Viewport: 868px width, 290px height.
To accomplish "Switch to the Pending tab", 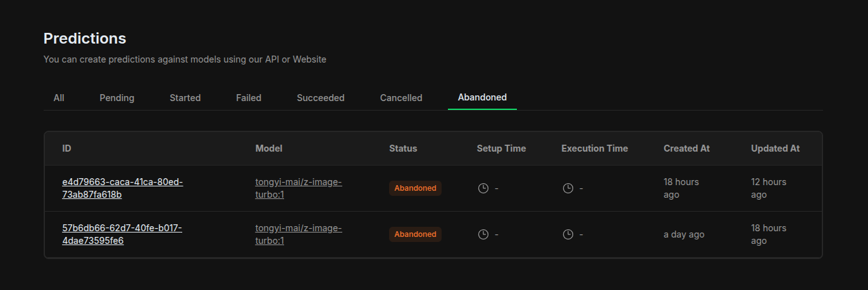I will [117, 98].
